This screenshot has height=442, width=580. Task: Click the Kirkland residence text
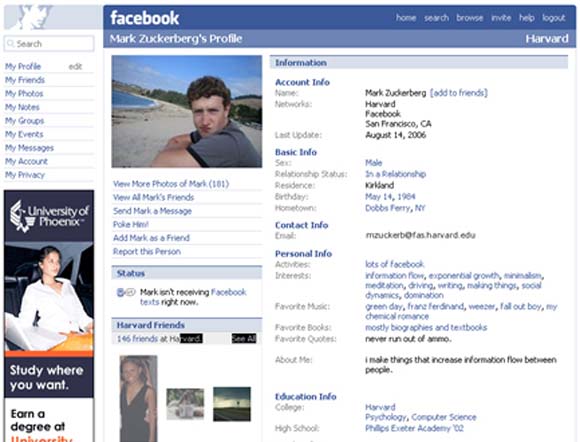point(380,185)
